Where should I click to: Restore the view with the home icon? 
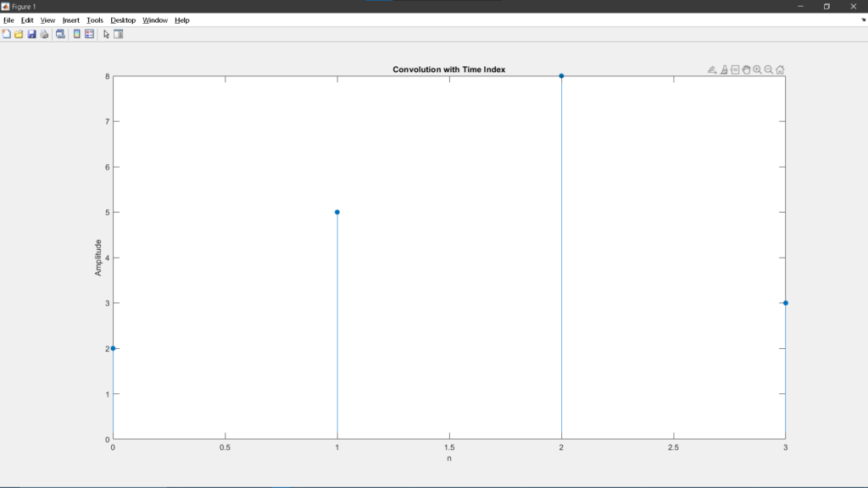780,69
